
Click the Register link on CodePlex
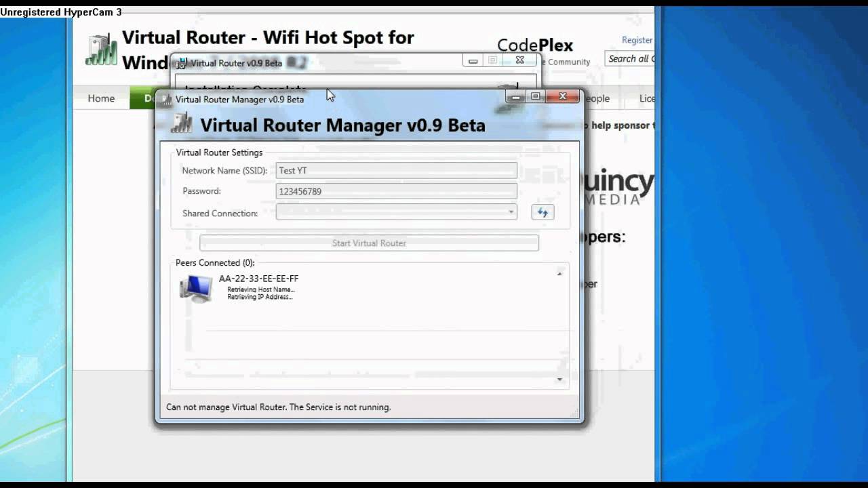click(x=637, y=40)
